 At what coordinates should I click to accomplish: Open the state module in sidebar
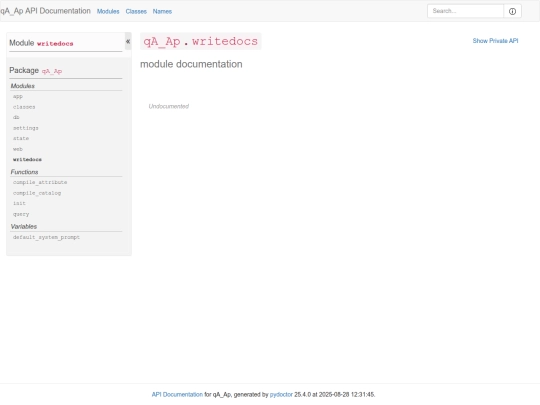click(x=21, y=138)
